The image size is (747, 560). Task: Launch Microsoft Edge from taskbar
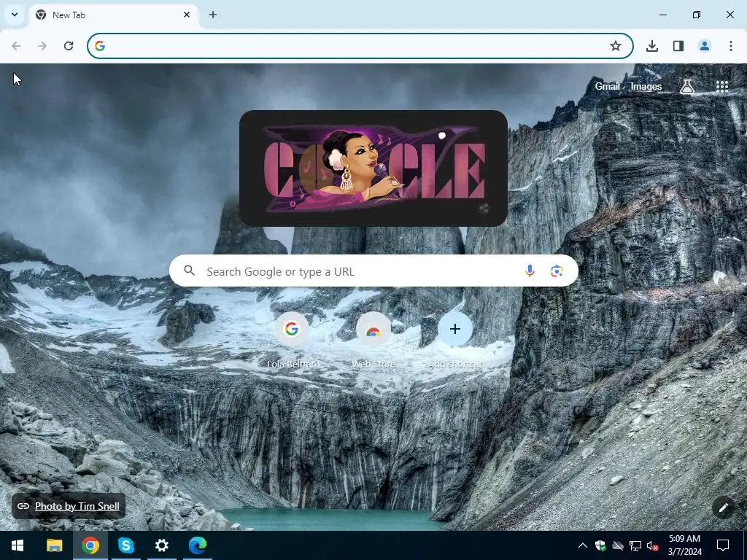tap(198, 545)
